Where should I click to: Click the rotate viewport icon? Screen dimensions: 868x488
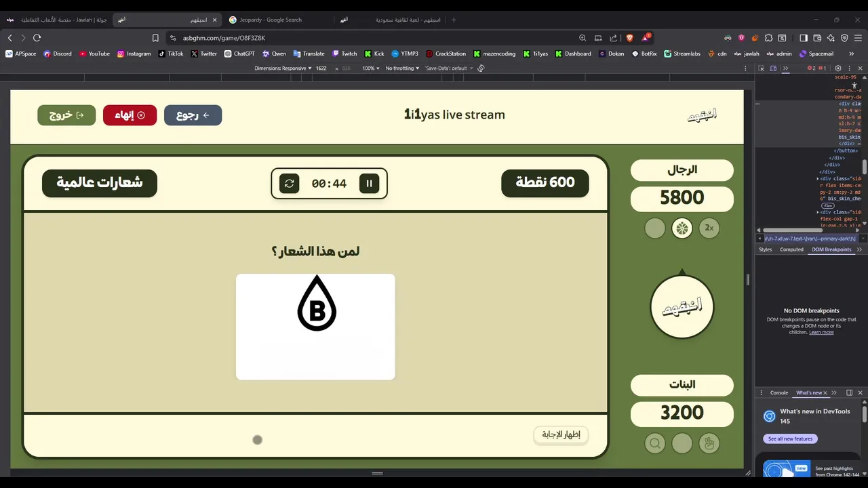tap(481, 68)
